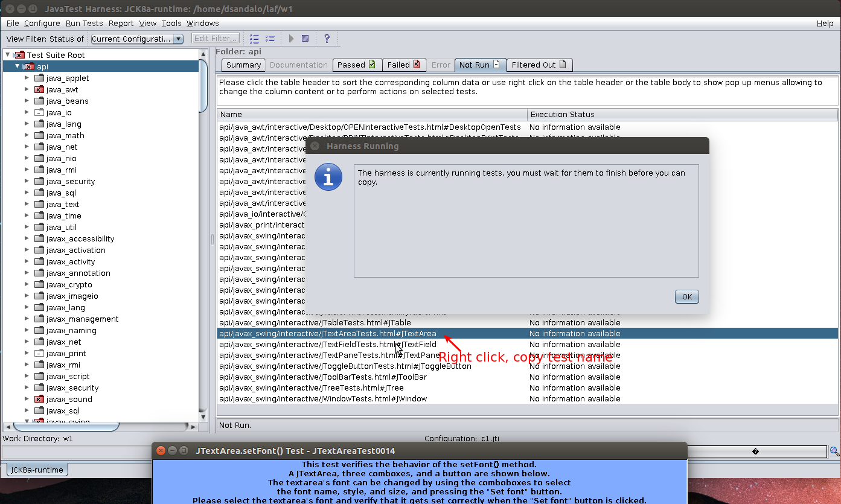This screenshot has width=841, height=504.
Task: Sort by the Name column header
Action: click(x=371, y=114)
